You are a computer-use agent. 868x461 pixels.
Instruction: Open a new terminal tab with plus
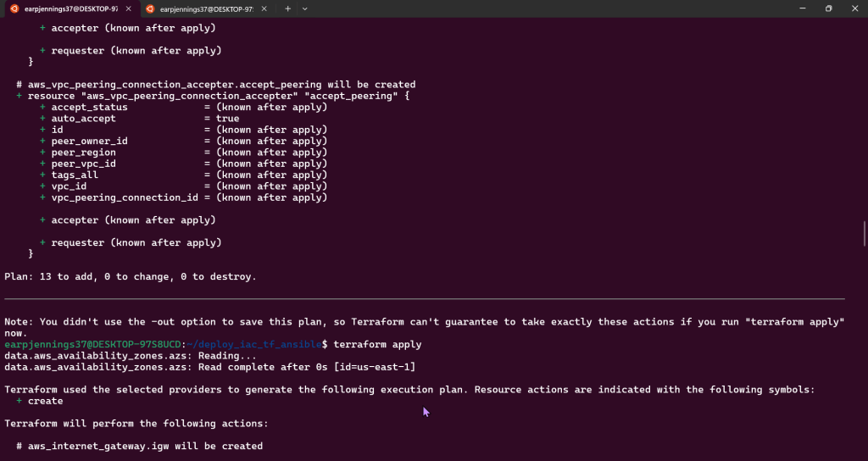pos(287,8)
